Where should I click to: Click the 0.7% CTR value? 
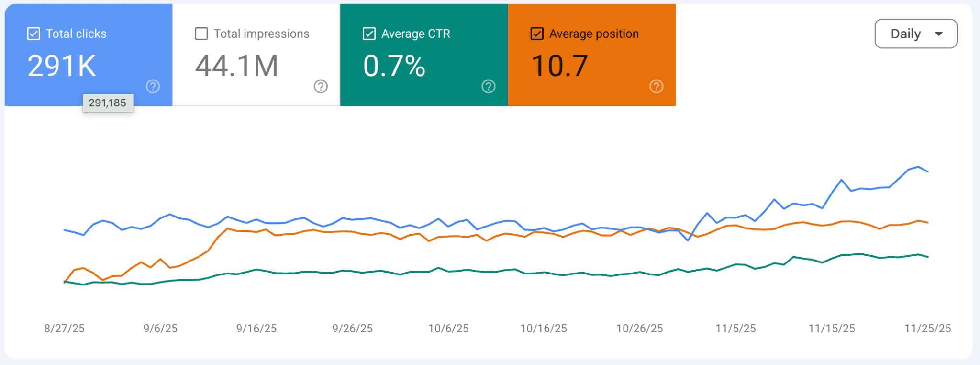[x=394, y=66]
